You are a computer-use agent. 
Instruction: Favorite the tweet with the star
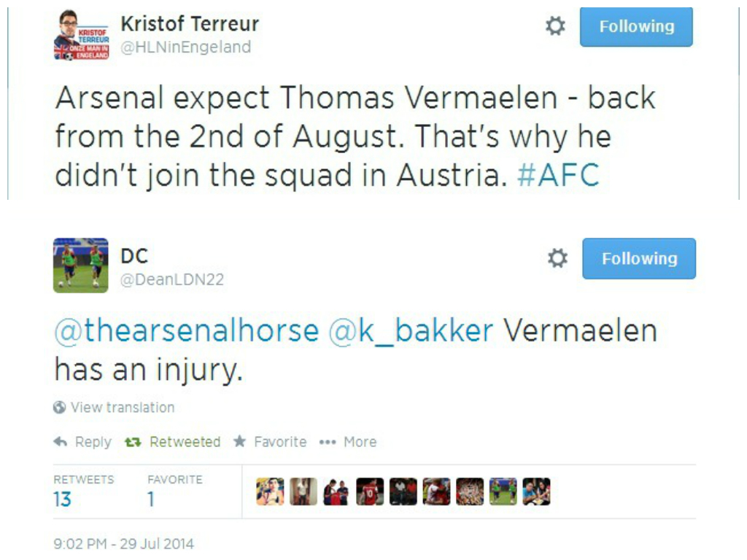[239, 442]
